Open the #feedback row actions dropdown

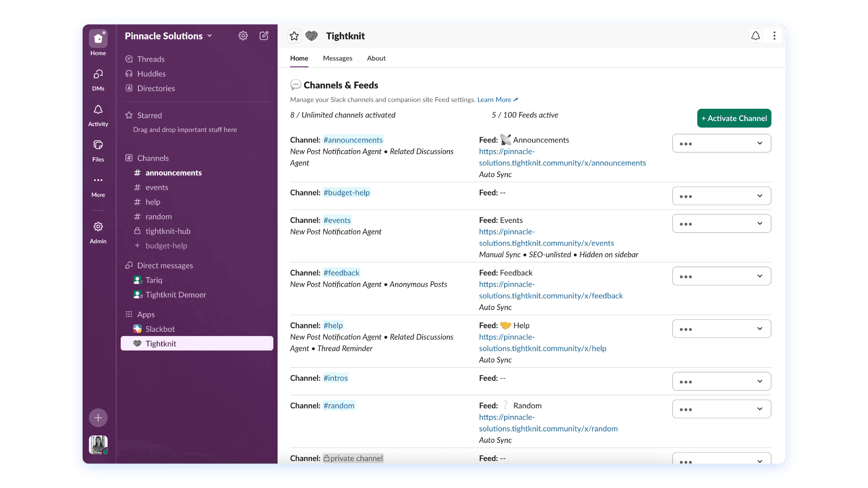(722, 276)
